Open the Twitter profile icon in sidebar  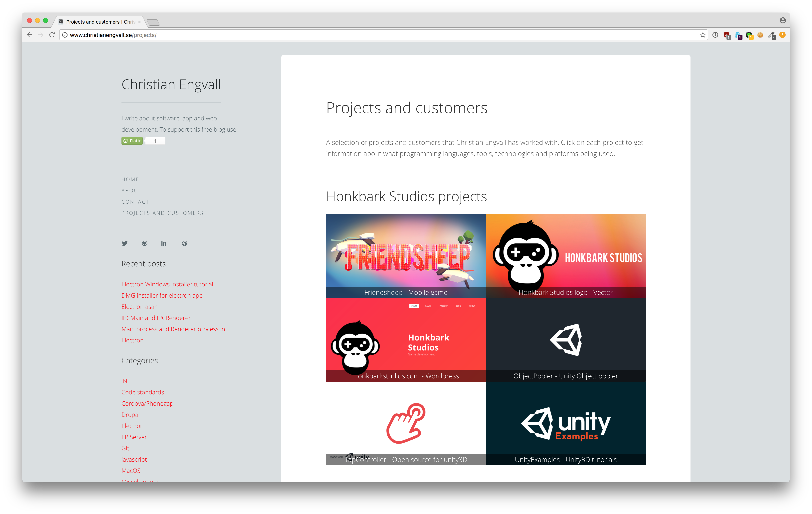[124, 243]
